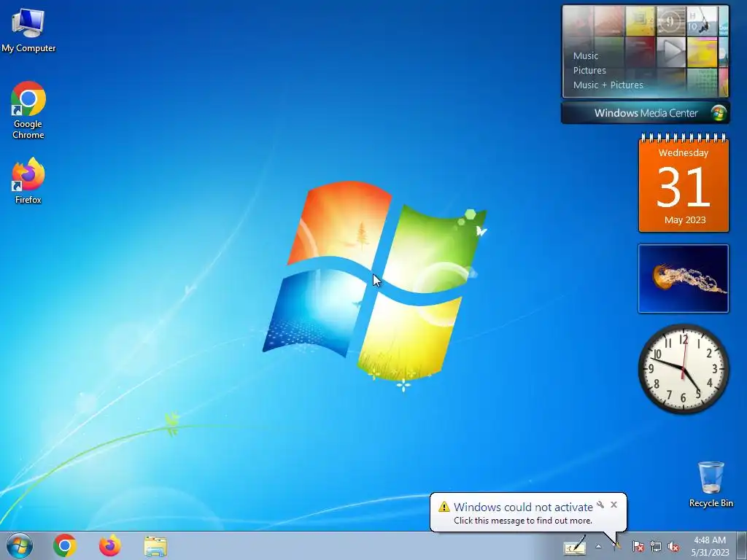This screenshot has height=560, width=747.
Task: Click "May 2023" on calendar gadget
Action: pos(684,220)
